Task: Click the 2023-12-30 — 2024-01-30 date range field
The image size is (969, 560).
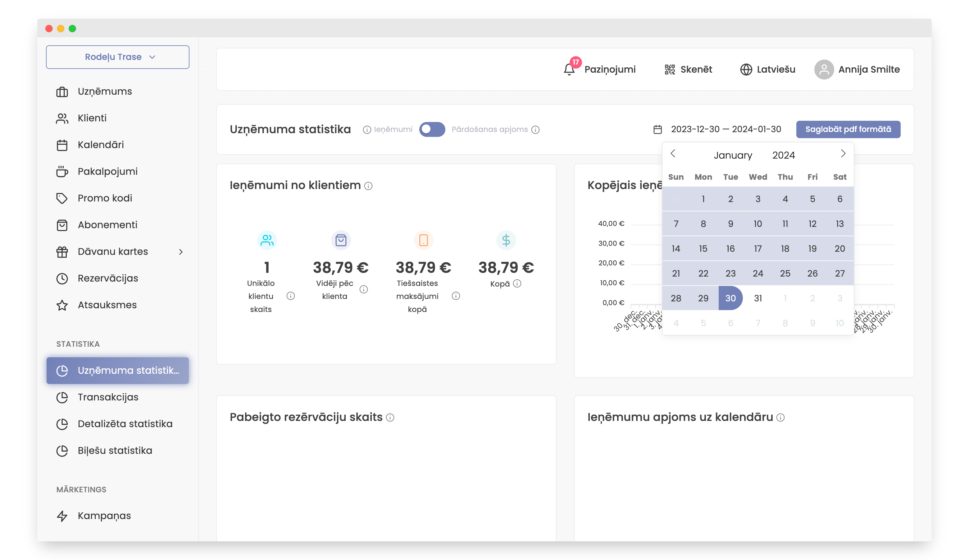Action: [726, 129]
